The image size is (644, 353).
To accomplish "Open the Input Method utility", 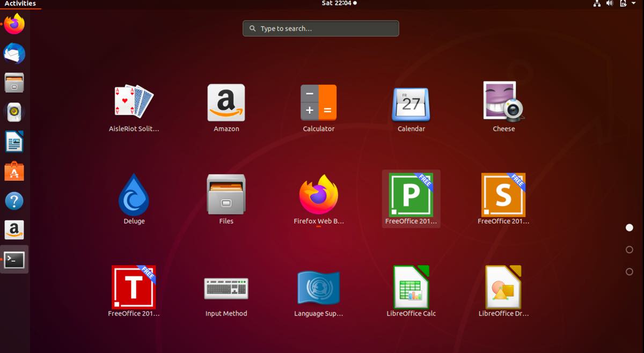I will coord(226,287).
